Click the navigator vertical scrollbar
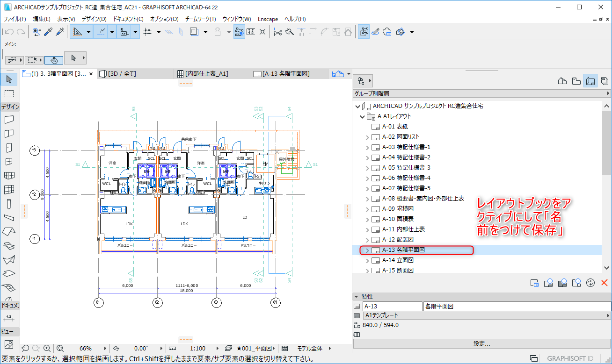This screenshot has height=364, width=612. (x=607, y=187)
